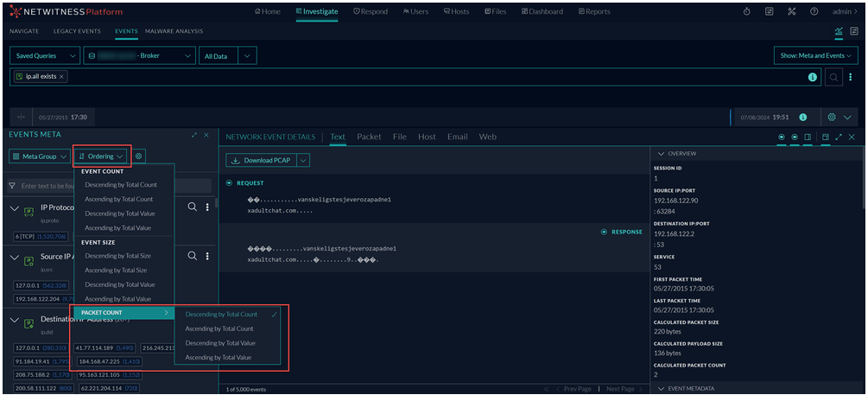Toggle the request display icon in event details
Screen dimensions: 868x395
[781, 137]
